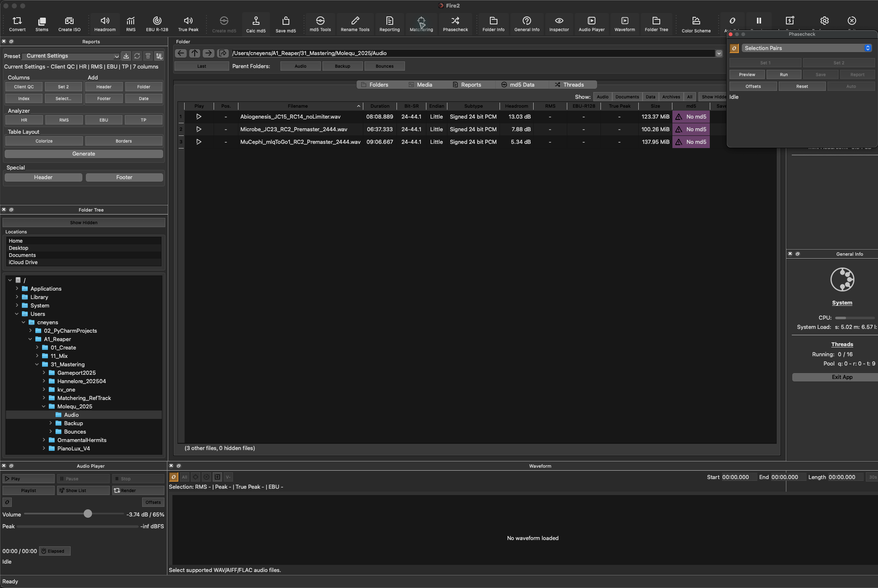Screen dimensions: 878x588
Task: Open the Selection Pairs dropdown in Phasecheck
Action: tap(807, 48)
